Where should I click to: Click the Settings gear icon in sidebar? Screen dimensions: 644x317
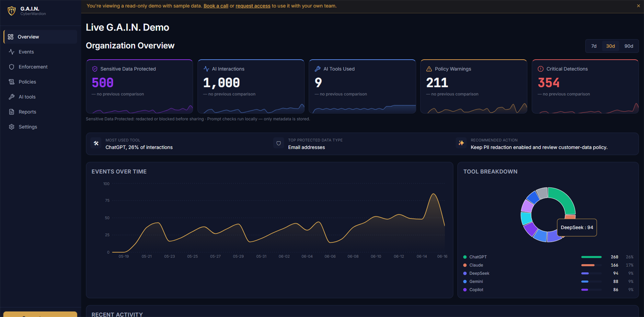[x=12, y=127]
